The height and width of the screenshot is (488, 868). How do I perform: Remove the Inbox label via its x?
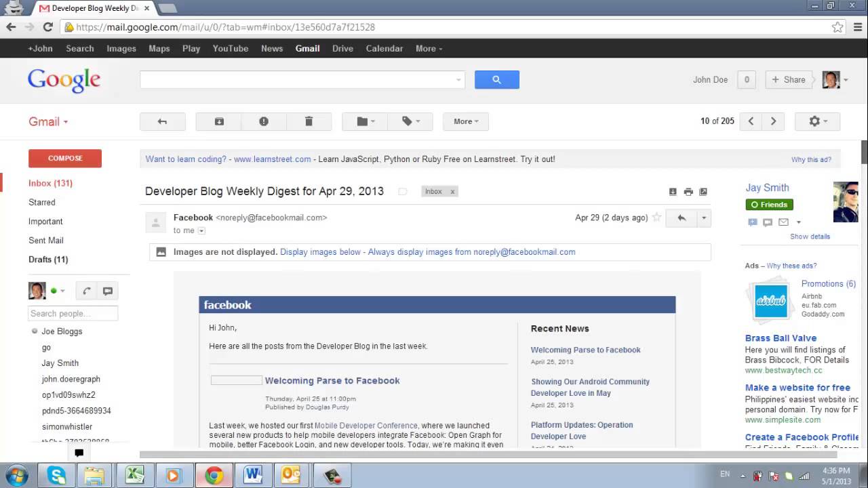[452, 192]
